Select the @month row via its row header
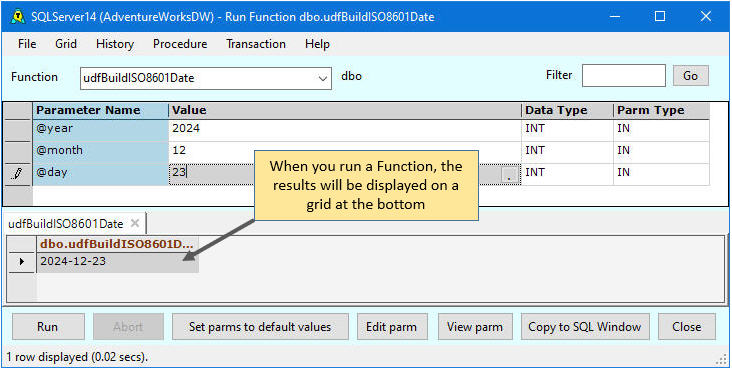This screenshot has height=370, width=732. pyautogui.click(x=17, y=152)
